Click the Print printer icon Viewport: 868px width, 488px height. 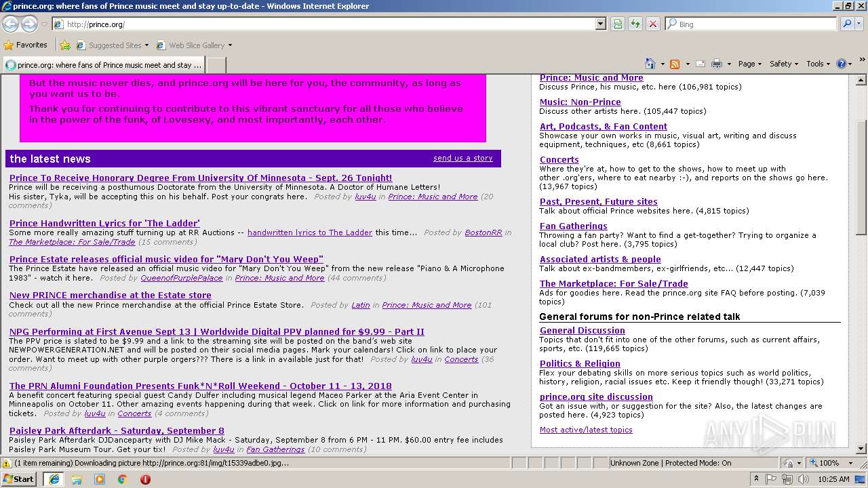pyautogui.click(x=717, y=64)
